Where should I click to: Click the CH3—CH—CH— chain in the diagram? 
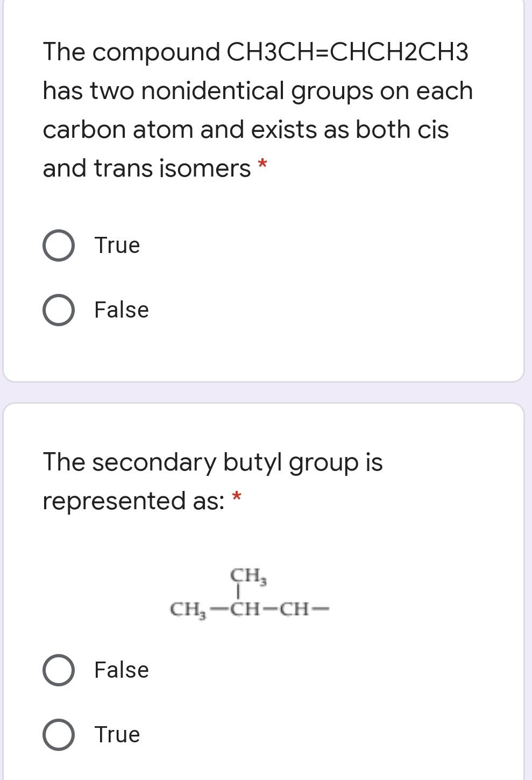(x=250, y=609)
